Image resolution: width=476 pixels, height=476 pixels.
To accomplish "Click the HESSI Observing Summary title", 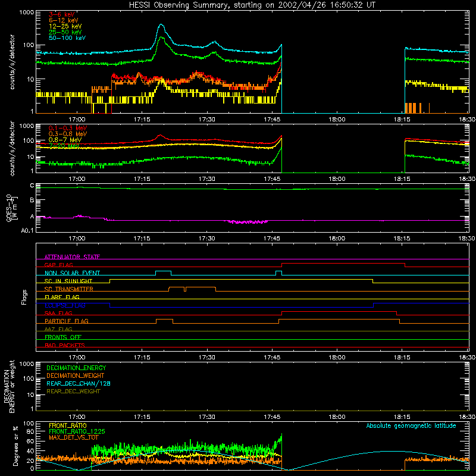I will pos(252,5).
